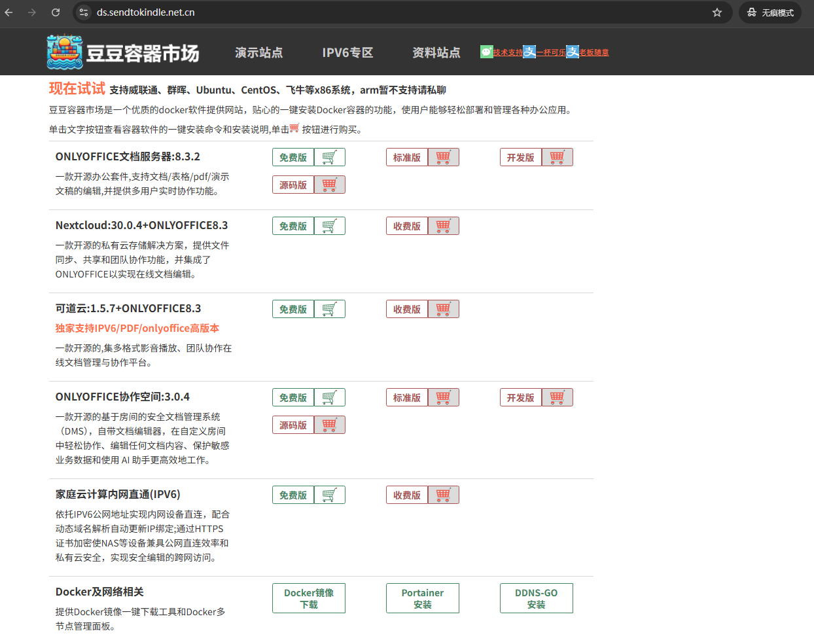Click the Nextcloud:30.0.4+ONLYOFFICE8.3 title
Screen dimensions: 814x644
coord(142,225)
